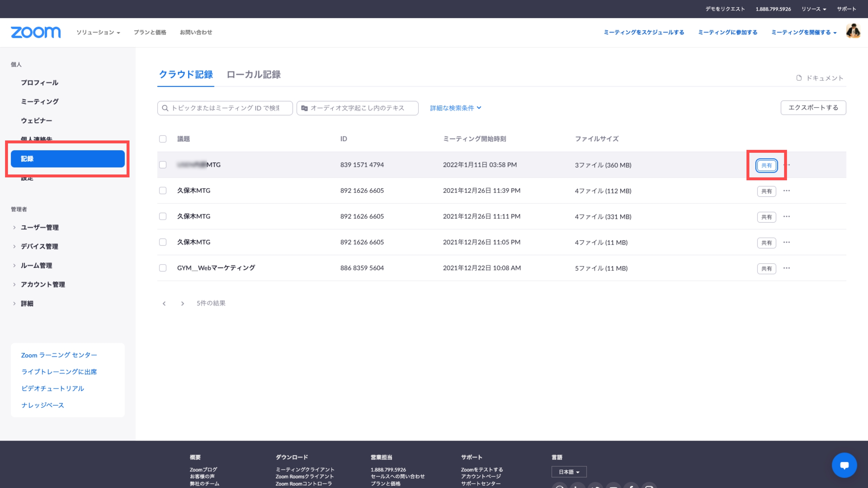Viewport: 868px width, 488px height.
Task: Go to previous results page arrow
Action: [x=164, y=303]
